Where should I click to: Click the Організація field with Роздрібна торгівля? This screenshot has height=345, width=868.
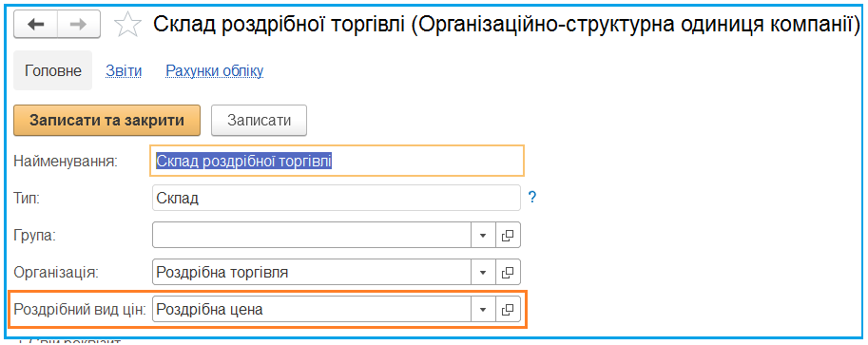[312, 273]
